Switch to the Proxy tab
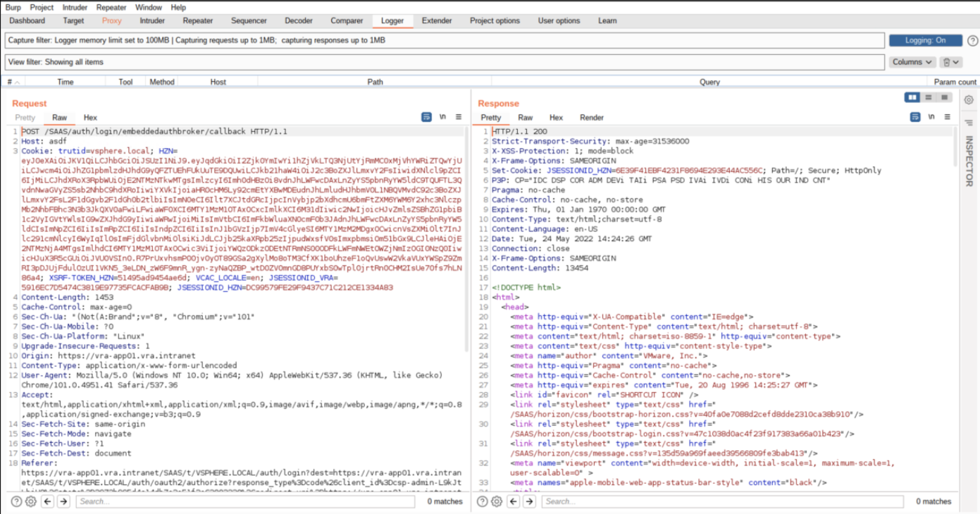Viewport: 980px width, 514px height. tap(111, 20)
